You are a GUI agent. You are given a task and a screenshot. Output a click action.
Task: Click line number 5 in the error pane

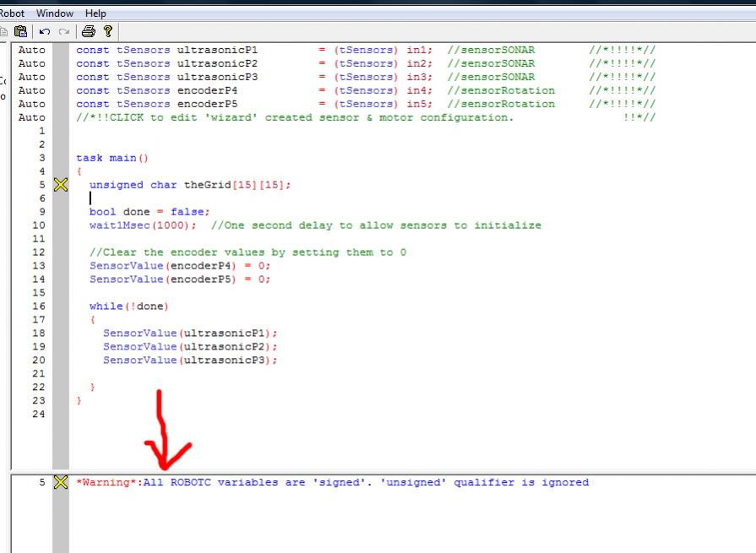[42, 482]
